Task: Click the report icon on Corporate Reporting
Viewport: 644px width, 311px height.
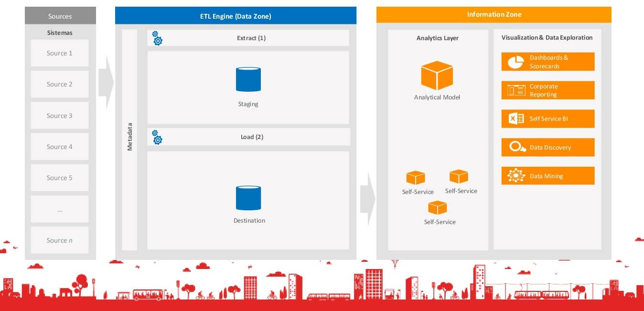Action: pos(516,90)
